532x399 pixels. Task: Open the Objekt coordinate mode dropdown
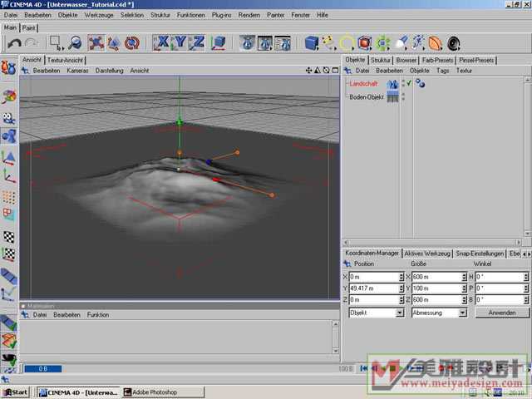374,313
